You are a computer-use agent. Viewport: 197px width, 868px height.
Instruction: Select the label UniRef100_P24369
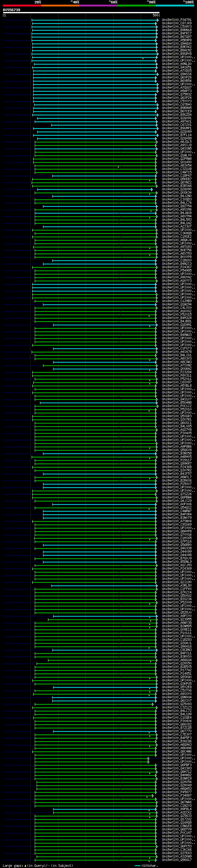point(177,568)
